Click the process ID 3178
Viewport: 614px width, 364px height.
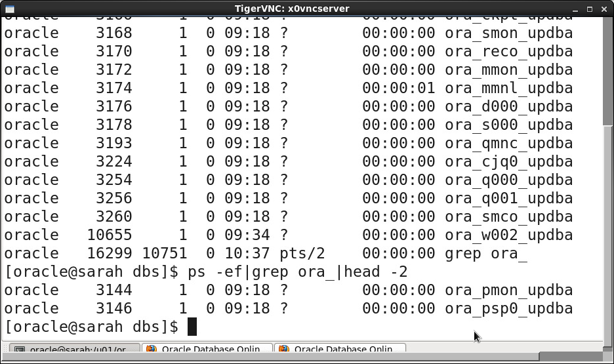(x=114, y=125)
